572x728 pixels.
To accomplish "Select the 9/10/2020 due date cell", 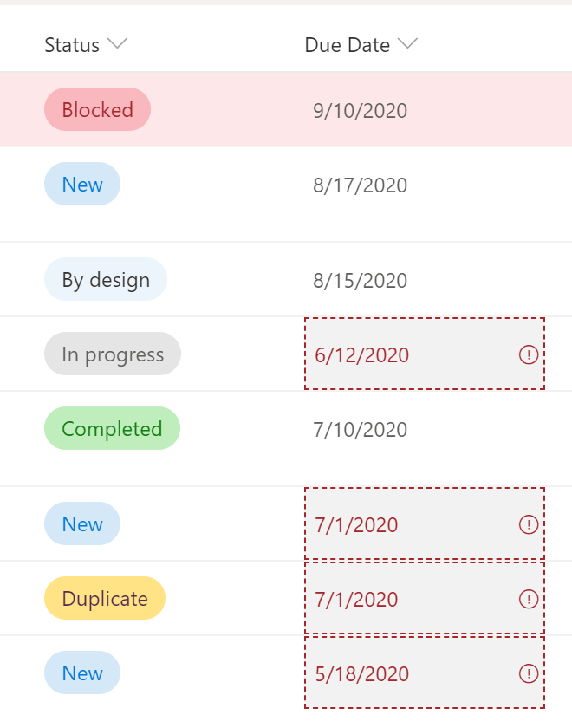I will tap(360, 111).
